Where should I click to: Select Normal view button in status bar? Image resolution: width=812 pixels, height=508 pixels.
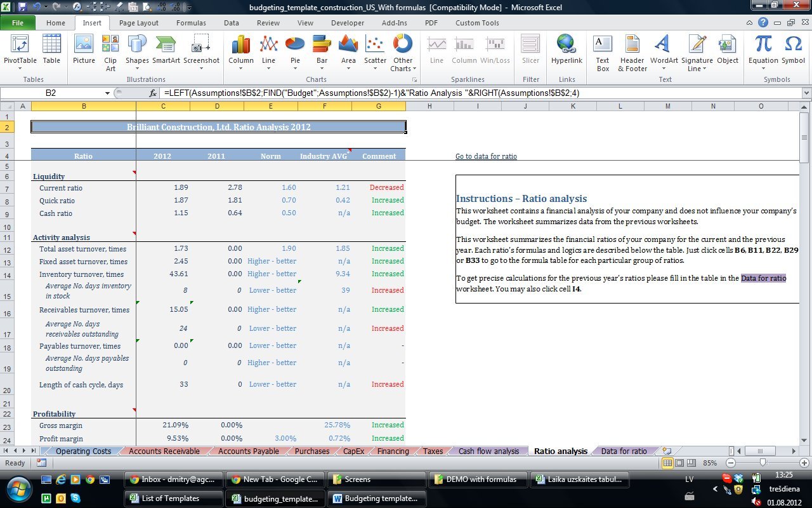point(668,463)
